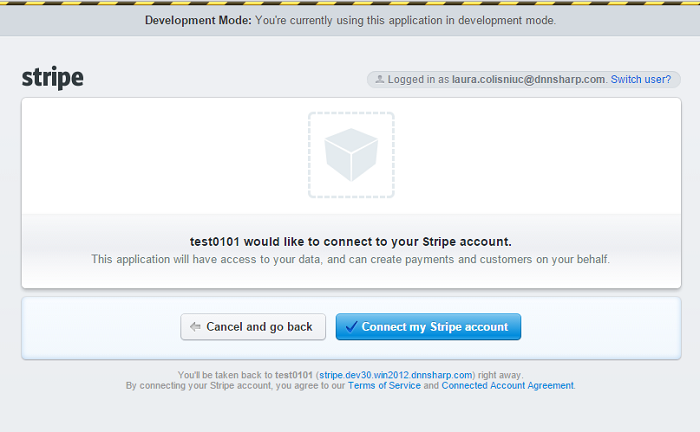The height and width of the screenshot is (432, 700).
Task: Open the Terms of Service link
Action: click(x=384, y=386)
